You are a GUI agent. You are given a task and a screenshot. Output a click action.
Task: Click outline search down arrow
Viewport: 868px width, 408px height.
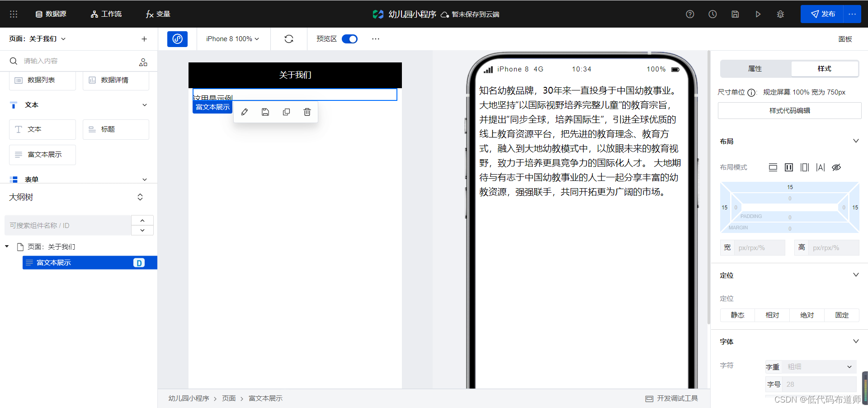point(142,230)
